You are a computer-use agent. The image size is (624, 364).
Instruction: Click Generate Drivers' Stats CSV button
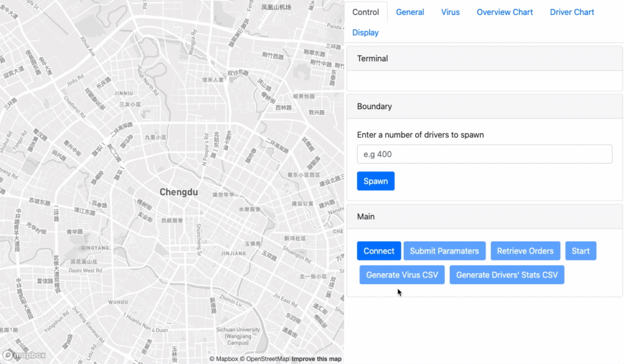[507, 275]
